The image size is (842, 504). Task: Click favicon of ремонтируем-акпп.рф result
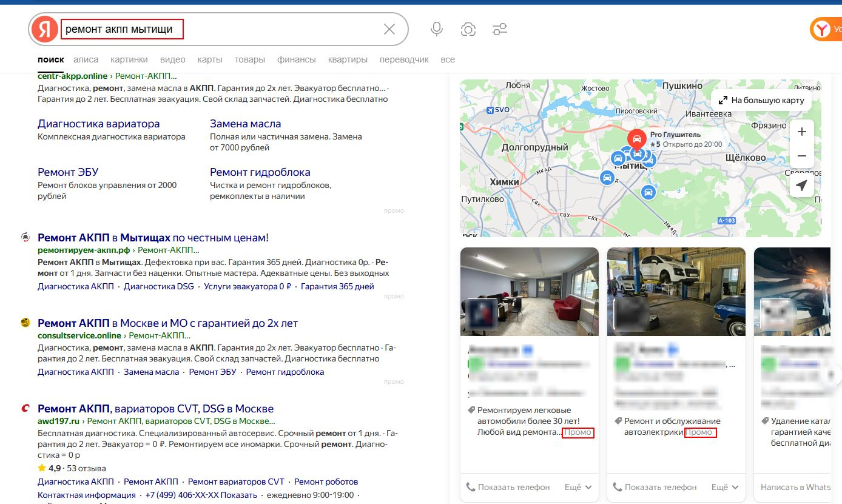(25, 237)
